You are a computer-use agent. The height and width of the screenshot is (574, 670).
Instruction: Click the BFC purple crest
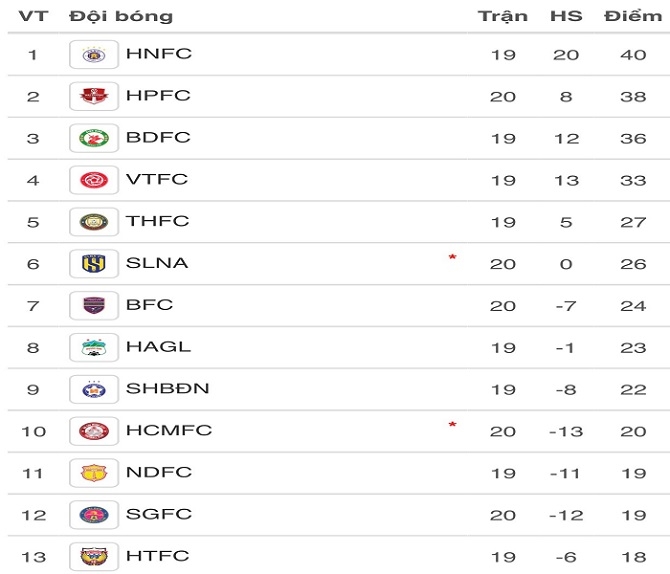(94, 306)
